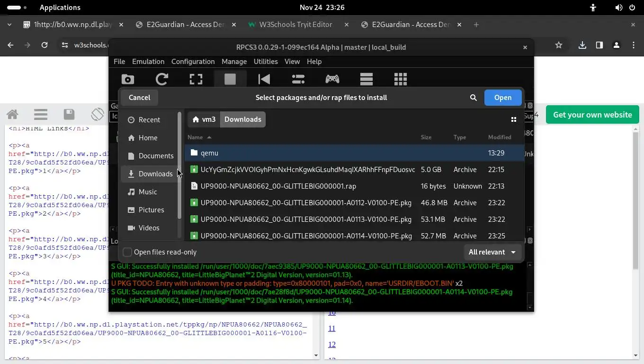Toggle browser side panel icon
644x364 pixels.
tap(599, 45)
